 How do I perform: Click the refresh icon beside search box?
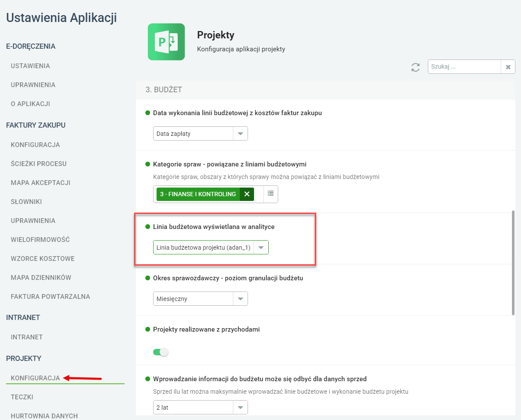click(415, 67)
